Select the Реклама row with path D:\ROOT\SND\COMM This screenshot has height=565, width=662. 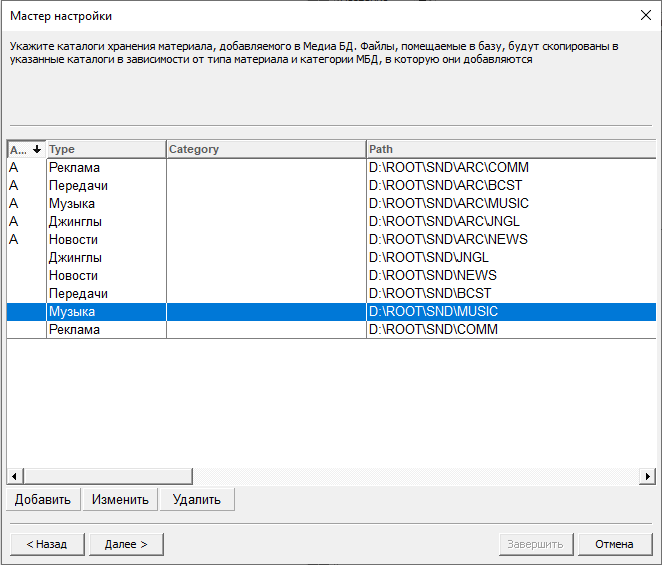(432, 330)
